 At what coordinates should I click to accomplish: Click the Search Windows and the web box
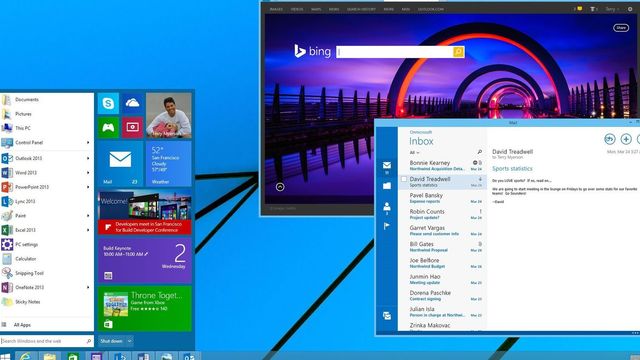pos(47,341)
